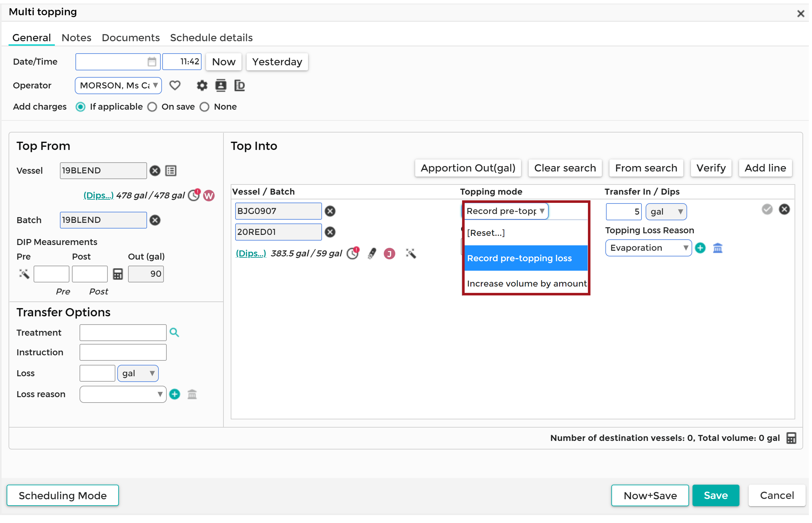Click the operator contact card icon
Image resolution: width=812 pixels, height=523 pixels.
click(x=221, y=86)
